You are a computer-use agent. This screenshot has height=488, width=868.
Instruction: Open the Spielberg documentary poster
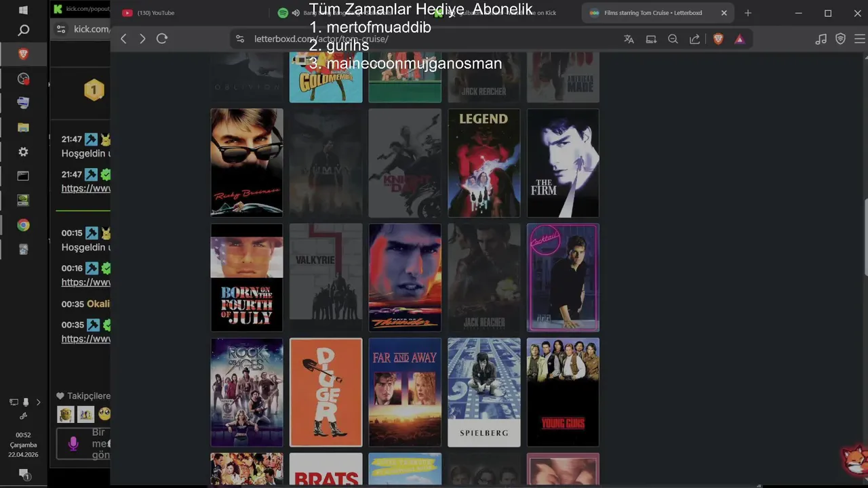tap(484, 392)
